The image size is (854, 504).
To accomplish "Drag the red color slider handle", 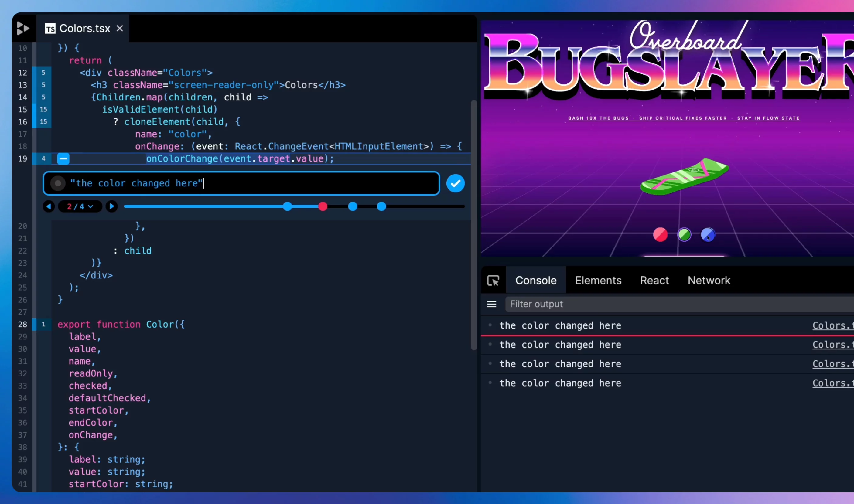I will click(323, 206).
